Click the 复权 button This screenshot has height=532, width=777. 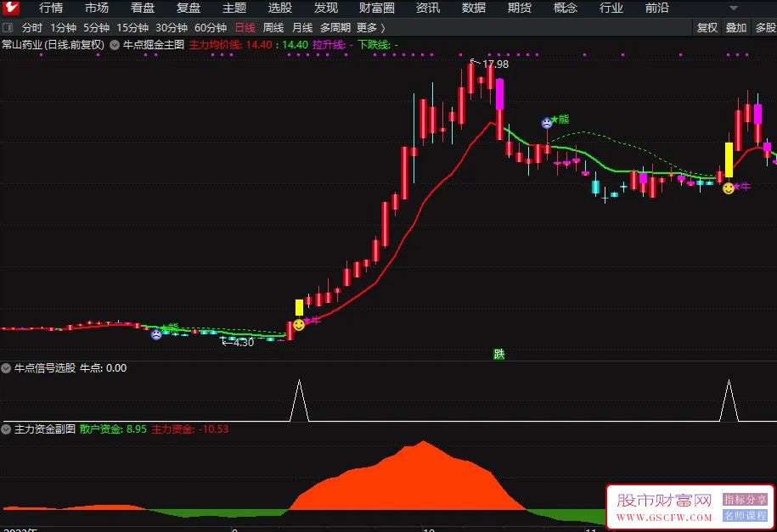(x=707, y=28)
